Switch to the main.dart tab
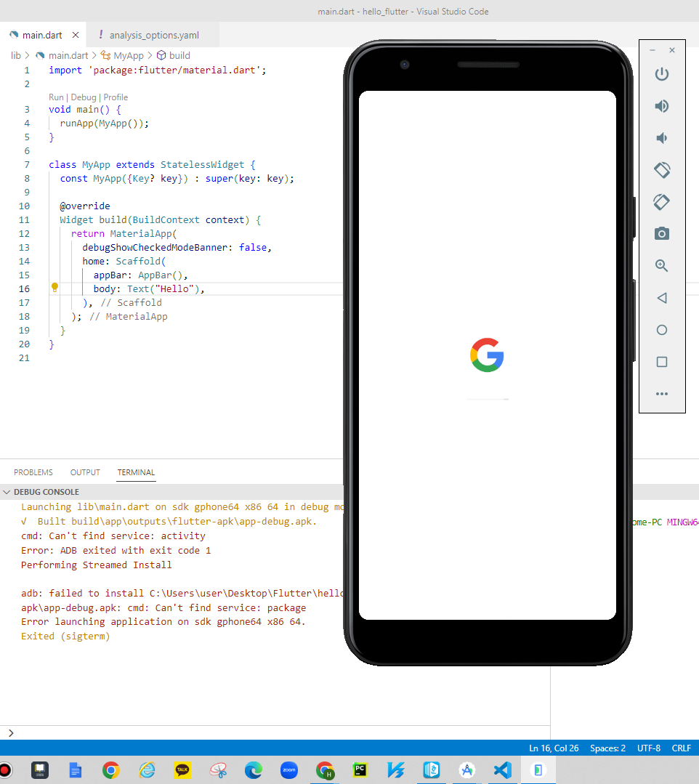The image size is (699, 784). (42, 35)
